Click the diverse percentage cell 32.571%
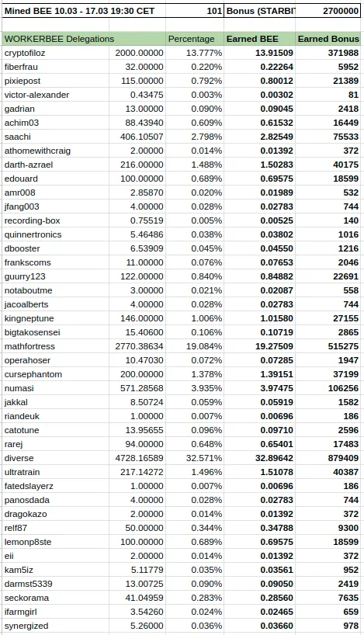The image size is (364, 635). click(195, 458)
